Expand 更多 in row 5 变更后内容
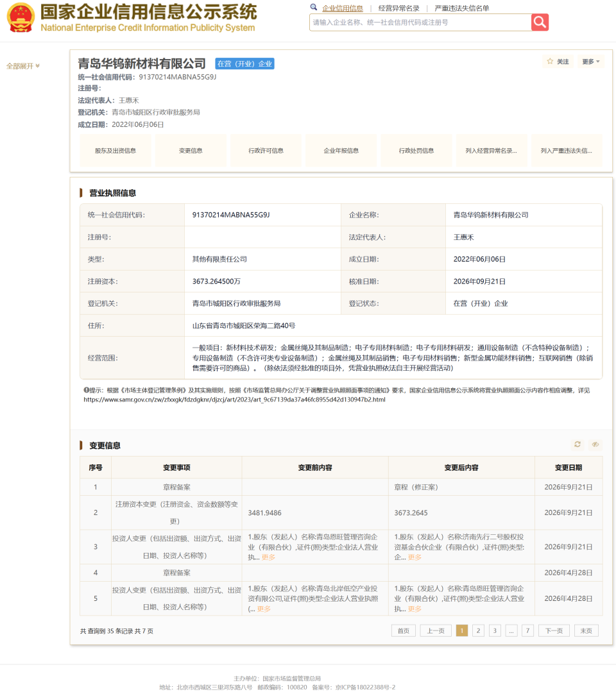 415,609
